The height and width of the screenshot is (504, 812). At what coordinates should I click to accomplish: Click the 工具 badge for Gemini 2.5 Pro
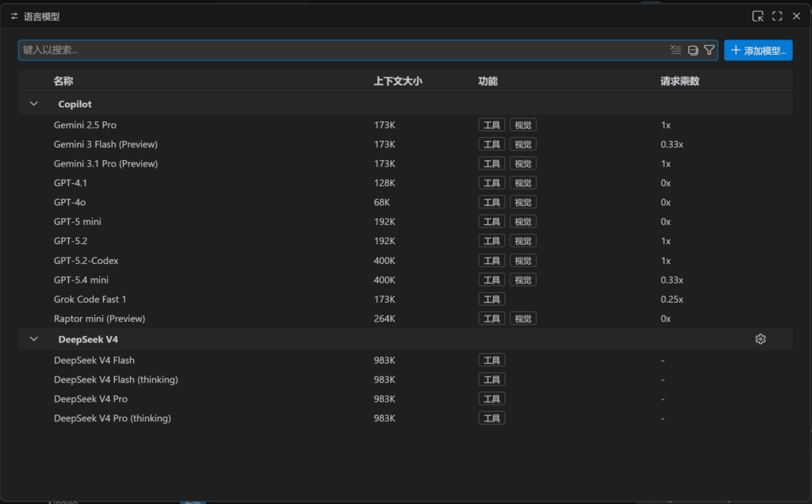(492, 124)
